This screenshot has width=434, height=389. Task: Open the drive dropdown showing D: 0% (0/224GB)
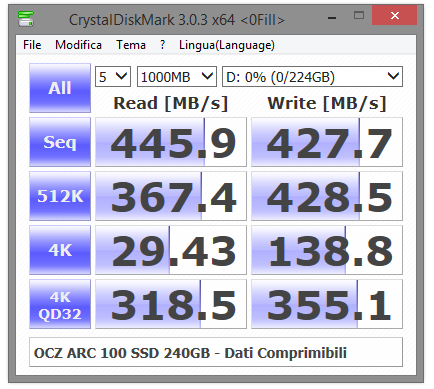[312, 77]
